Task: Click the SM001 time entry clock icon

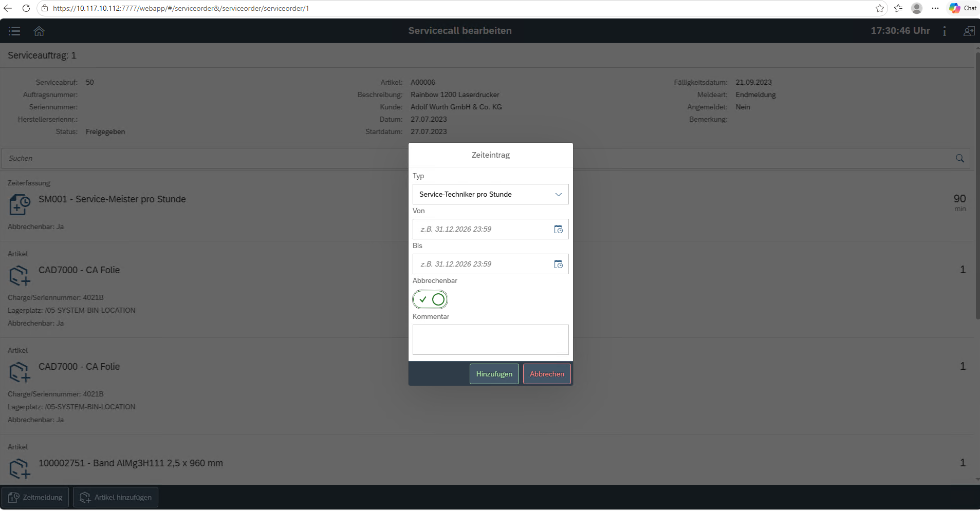Action: click(20, 204)
